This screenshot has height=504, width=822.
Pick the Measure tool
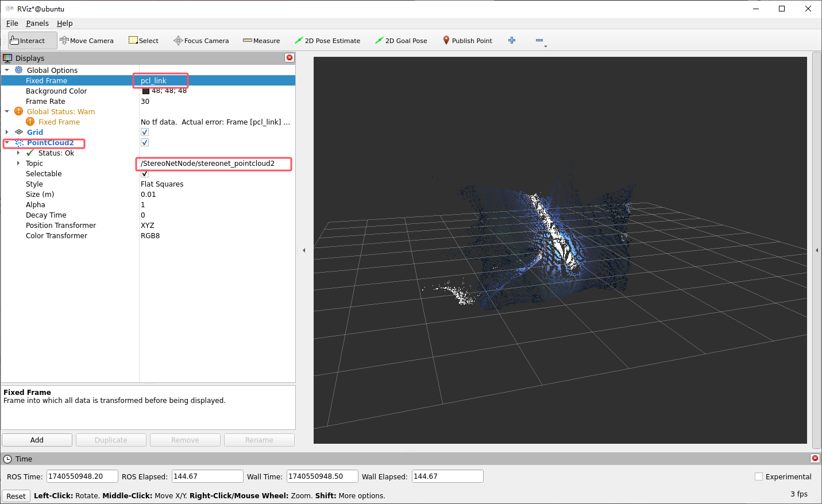pyautogui.click(x=261, y=41)
